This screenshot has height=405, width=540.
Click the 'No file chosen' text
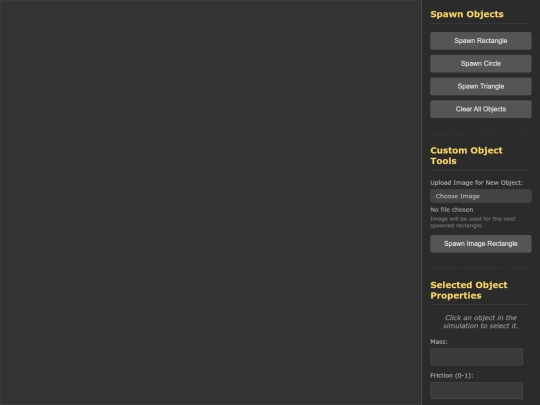(451, 210)
